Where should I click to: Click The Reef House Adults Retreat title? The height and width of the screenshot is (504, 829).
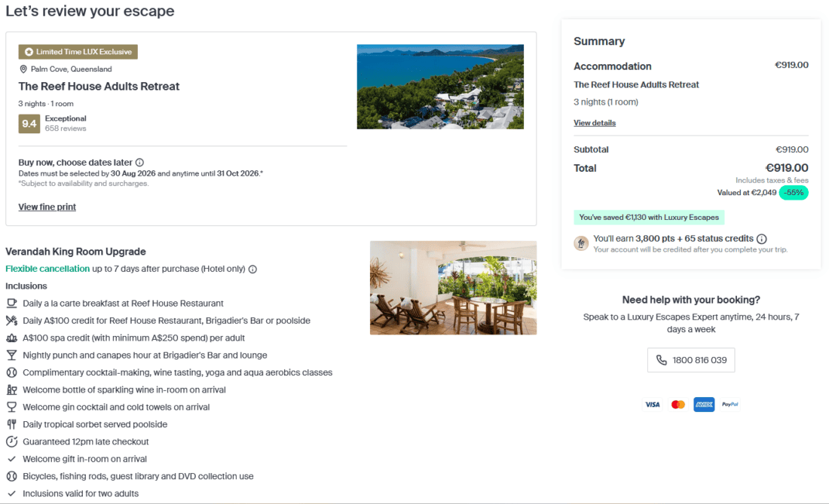(x=99, y=87)
